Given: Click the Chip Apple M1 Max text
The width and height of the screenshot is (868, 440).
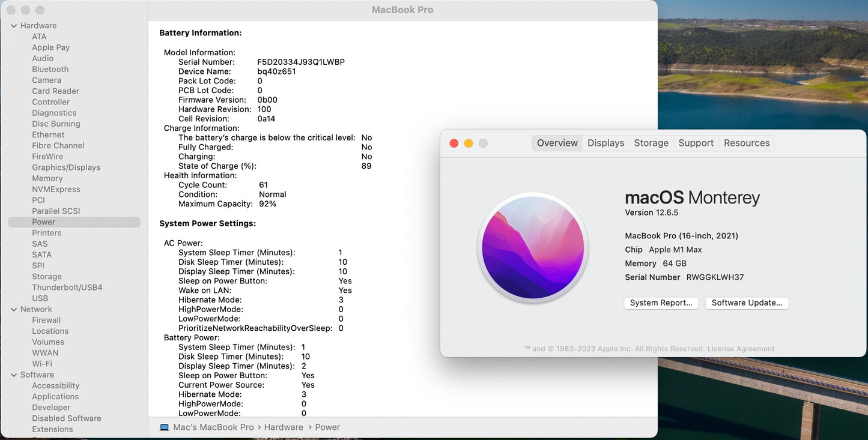Looking at the screenshot, I should [x=664, y=250].
